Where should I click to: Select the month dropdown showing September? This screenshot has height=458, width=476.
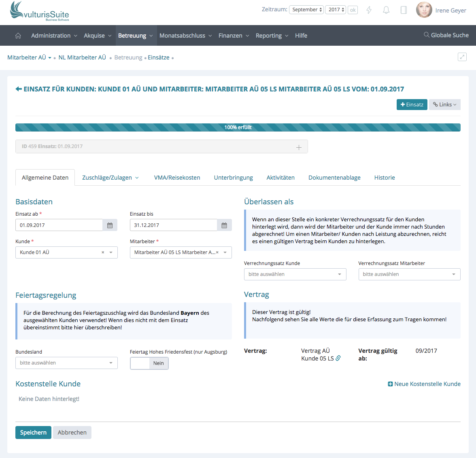click(x=306, y=10)
